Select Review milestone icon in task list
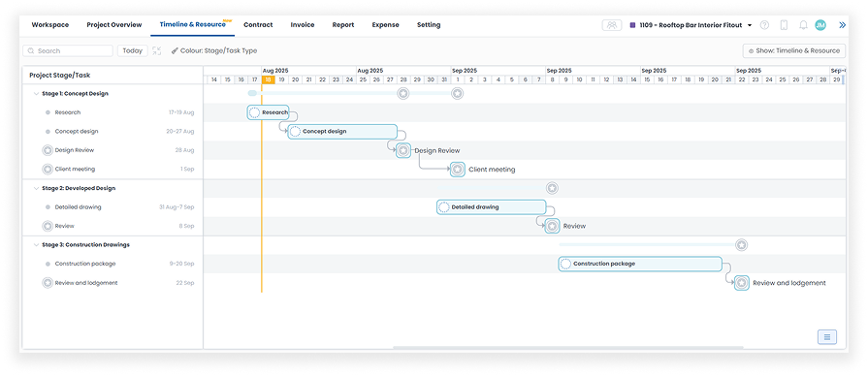The width and height of the screenshot is (868, 376). (48, 226)
